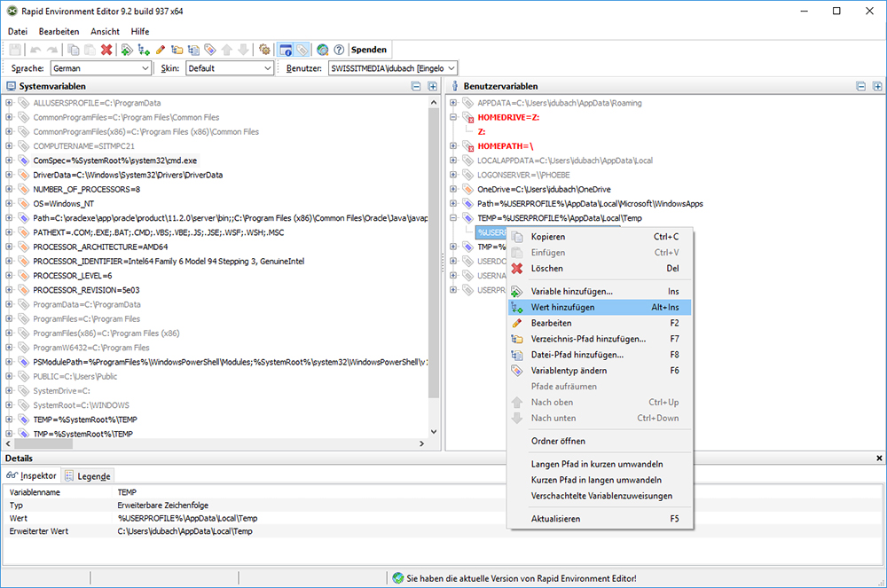Screen dimensions: 887x588
Task: Expand all nodes in Systemvariablen panel
Action: [432, 87]
